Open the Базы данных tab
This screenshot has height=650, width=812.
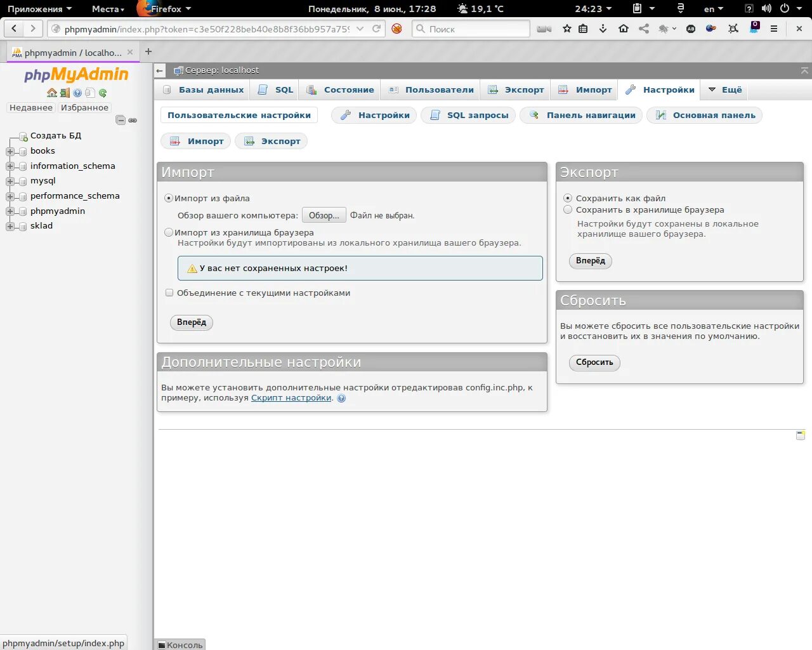pos(203,90)
